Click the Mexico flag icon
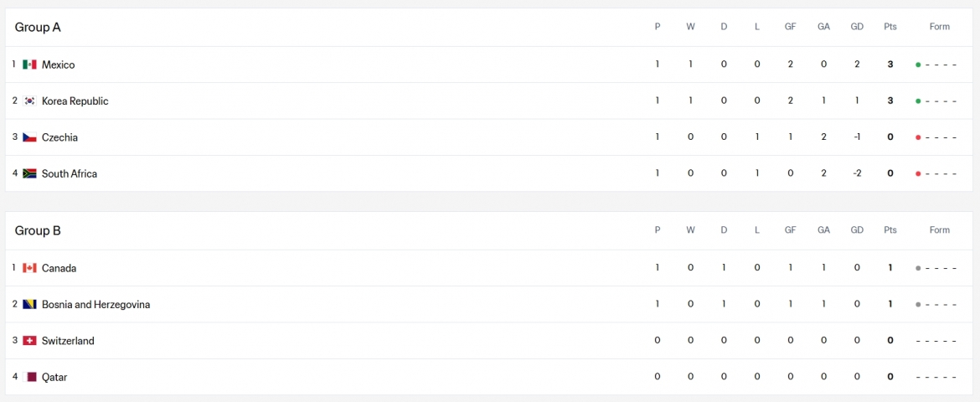Screen dimensions: 980x402 click(29, 64)
